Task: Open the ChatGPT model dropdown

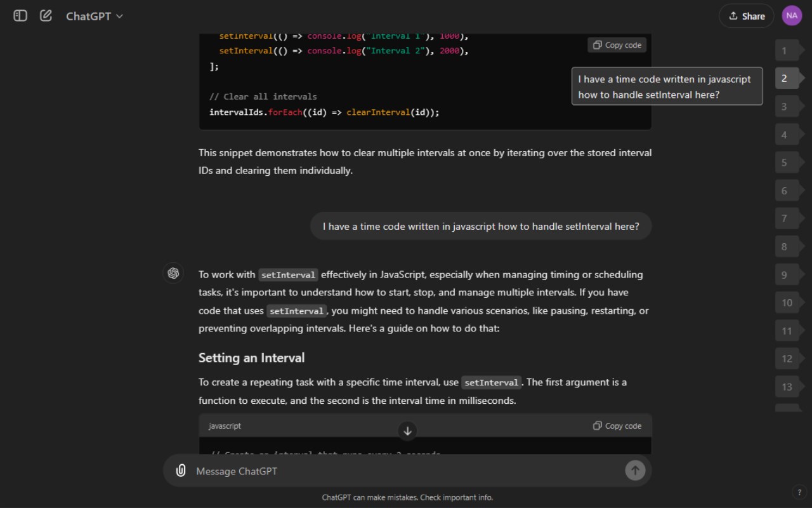Action: pyautogui.click(x=95, y=17)
